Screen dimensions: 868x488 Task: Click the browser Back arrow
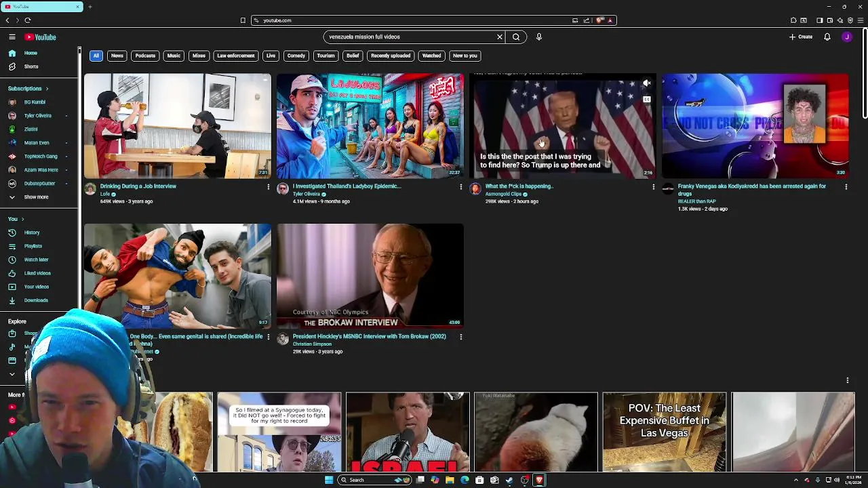point(7,20)
